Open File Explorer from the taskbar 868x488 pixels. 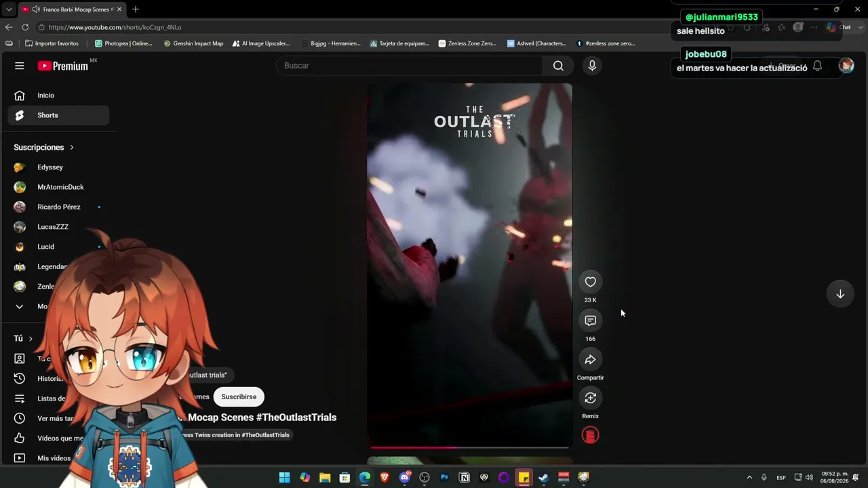pos(325,478)
